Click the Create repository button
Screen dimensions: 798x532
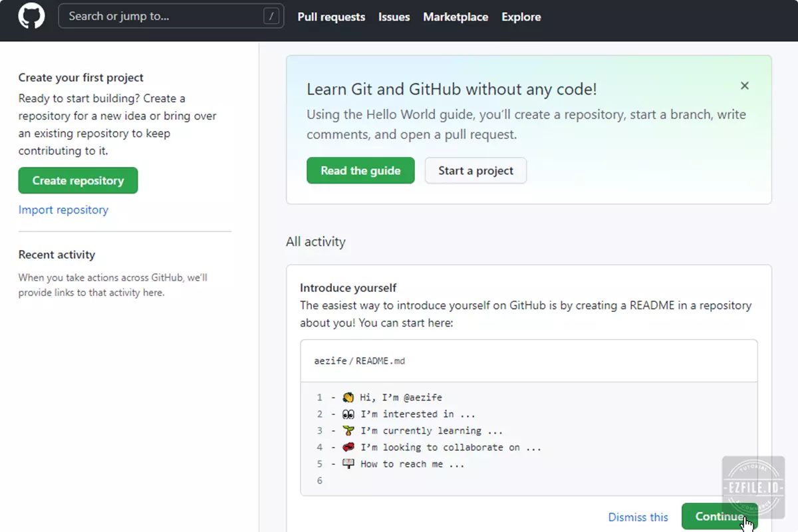click(78, 180)
